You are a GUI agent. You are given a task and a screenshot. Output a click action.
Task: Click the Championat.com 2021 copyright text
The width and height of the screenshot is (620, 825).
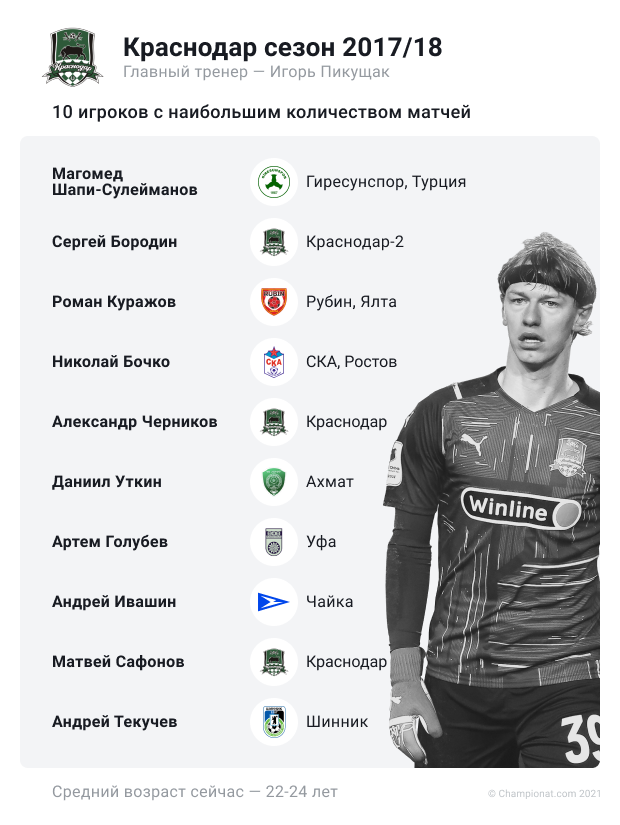pos(544,793)
